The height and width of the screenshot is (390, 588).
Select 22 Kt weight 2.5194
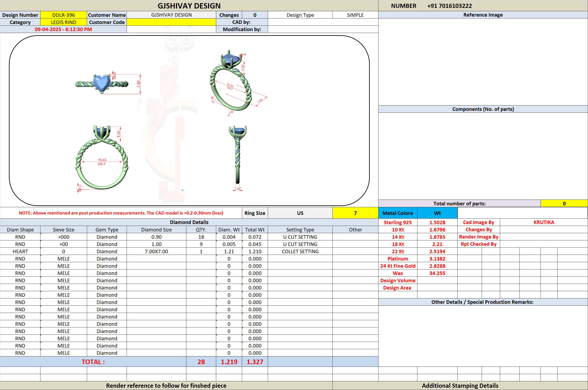(437, 251)
